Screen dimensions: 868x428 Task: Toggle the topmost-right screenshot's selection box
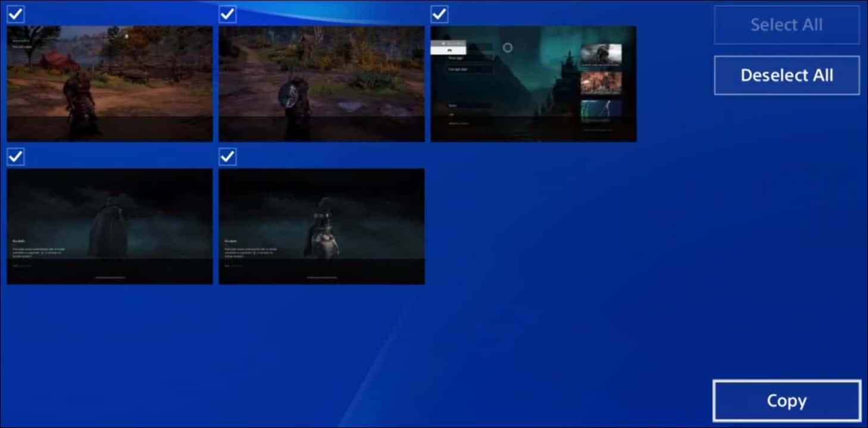440,14
